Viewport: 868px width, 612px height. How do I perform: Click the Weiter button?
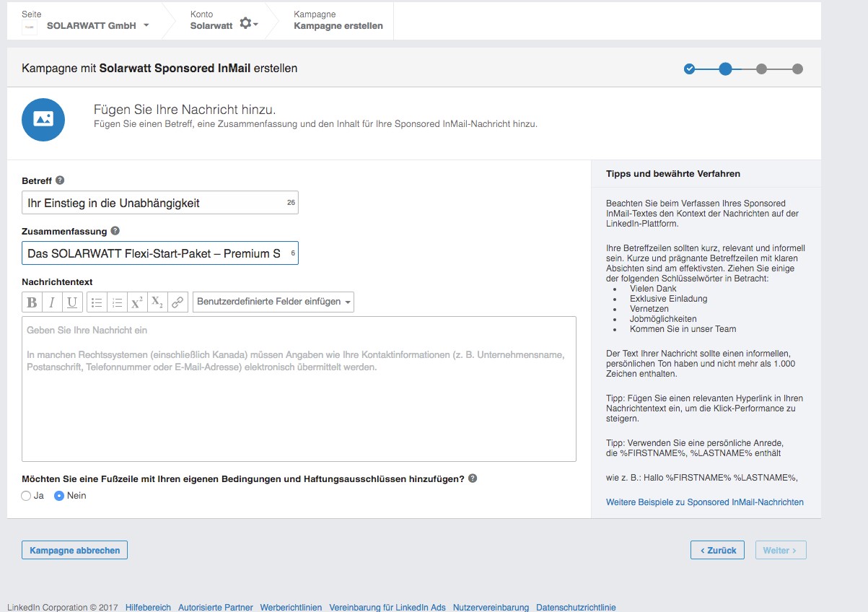(781, 550)
